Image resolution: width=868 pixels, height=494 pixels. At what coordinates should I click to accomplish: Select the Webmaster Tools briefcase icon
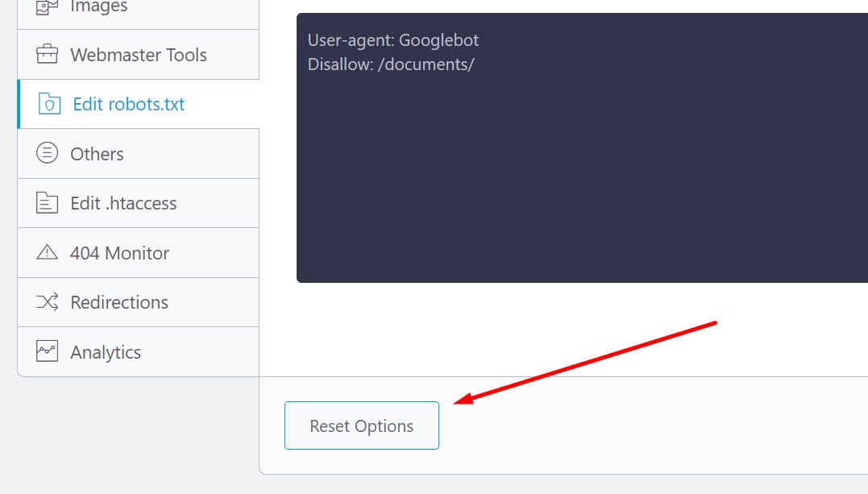click(x=46, y=54)
